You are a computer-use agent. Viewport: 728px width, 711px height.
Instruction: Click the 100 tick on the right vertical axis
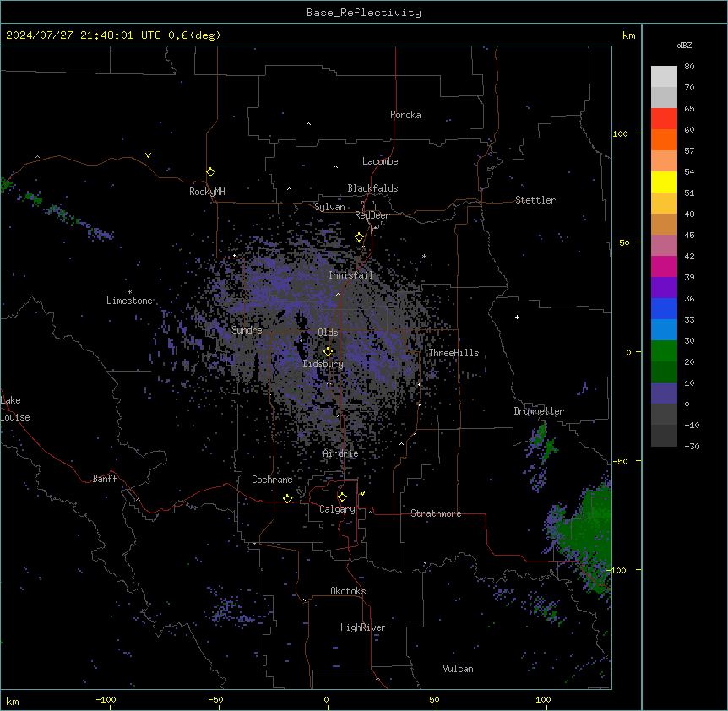click(x=620, y=134)
